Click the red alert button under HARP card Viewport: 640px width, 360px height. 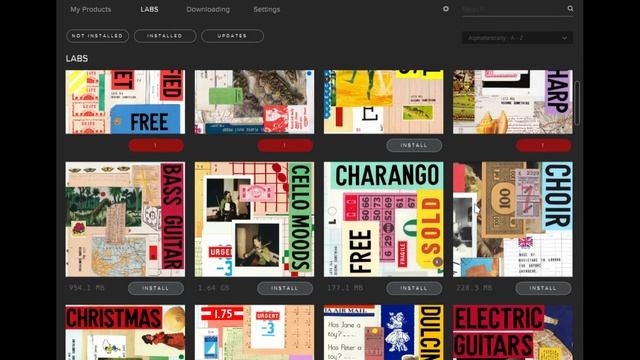click(543, 145)
